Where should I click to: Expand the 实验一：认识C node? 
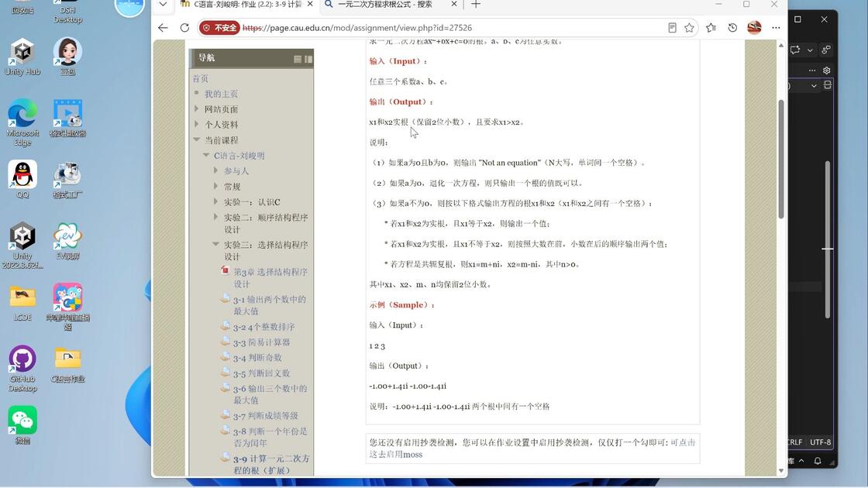215,202
